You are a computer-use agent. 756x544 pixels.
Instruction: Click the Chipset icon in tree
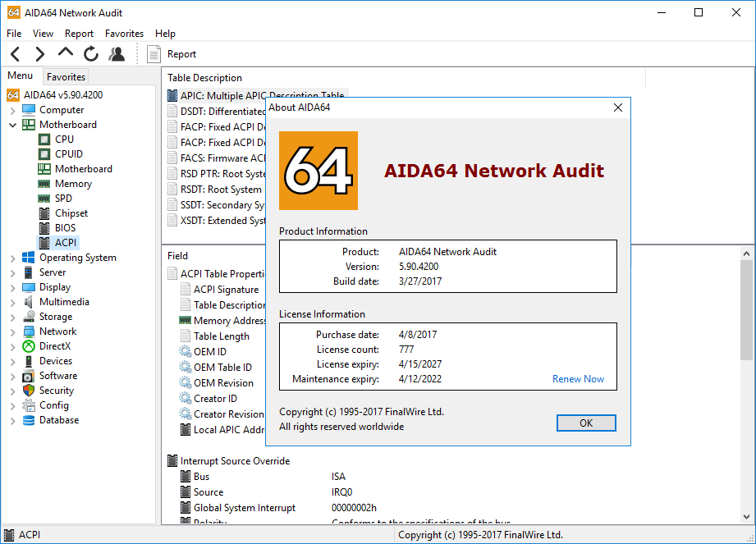(44, 213)
